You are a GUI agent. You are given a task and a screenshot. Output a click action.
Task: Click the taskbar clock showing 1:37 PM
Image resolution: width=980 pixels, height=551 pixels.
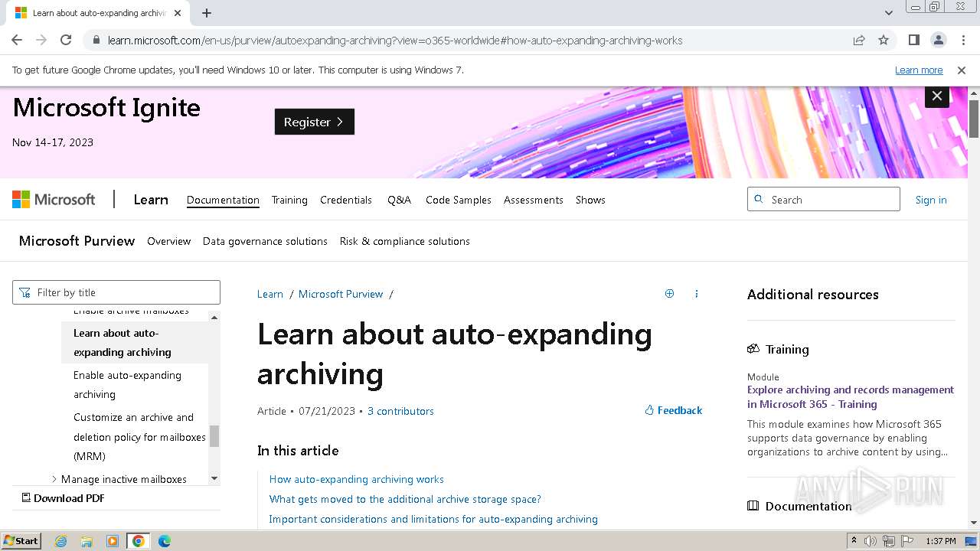(x=941, y=541)
